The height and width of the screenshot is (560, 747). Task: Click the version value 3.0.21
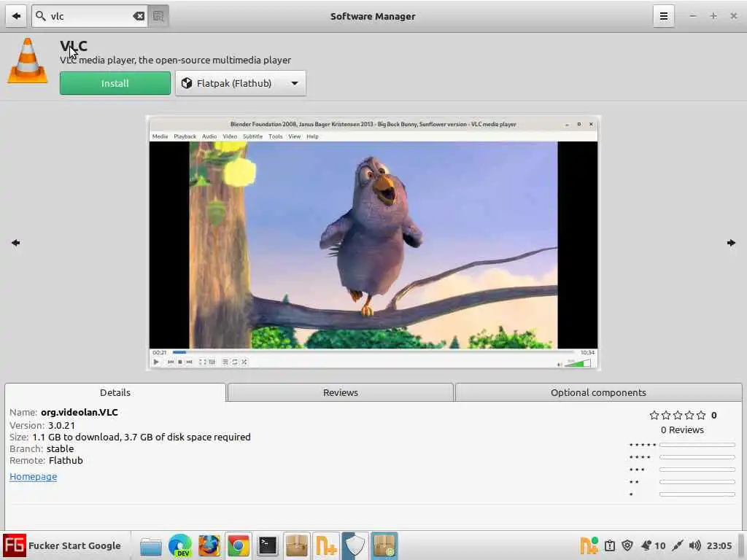61,425
